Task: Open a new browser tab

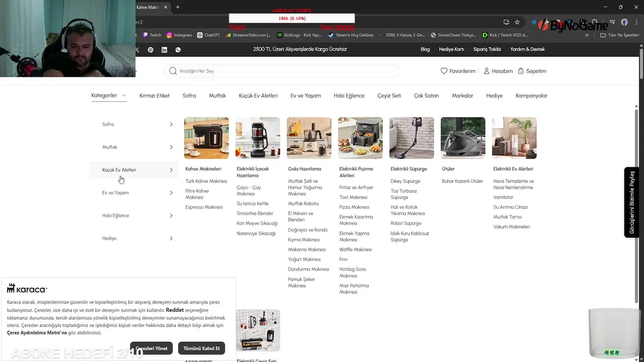Action: click(178, 7)
